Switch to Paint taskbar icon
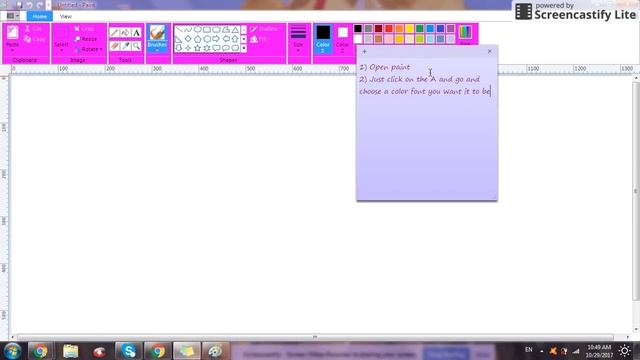Viewport: 640px width, 360px height. click(215, 351)
